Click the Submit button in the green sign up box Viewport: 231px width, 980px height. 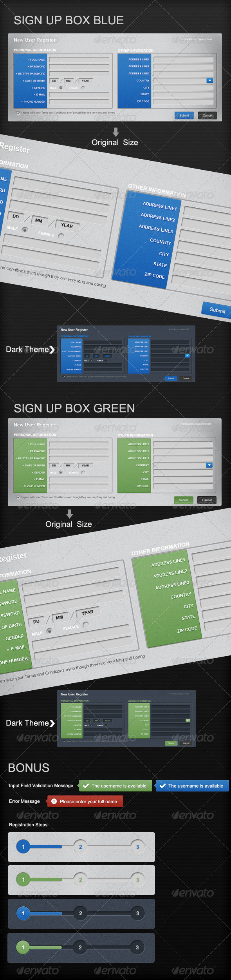click(x=184, y=500)
